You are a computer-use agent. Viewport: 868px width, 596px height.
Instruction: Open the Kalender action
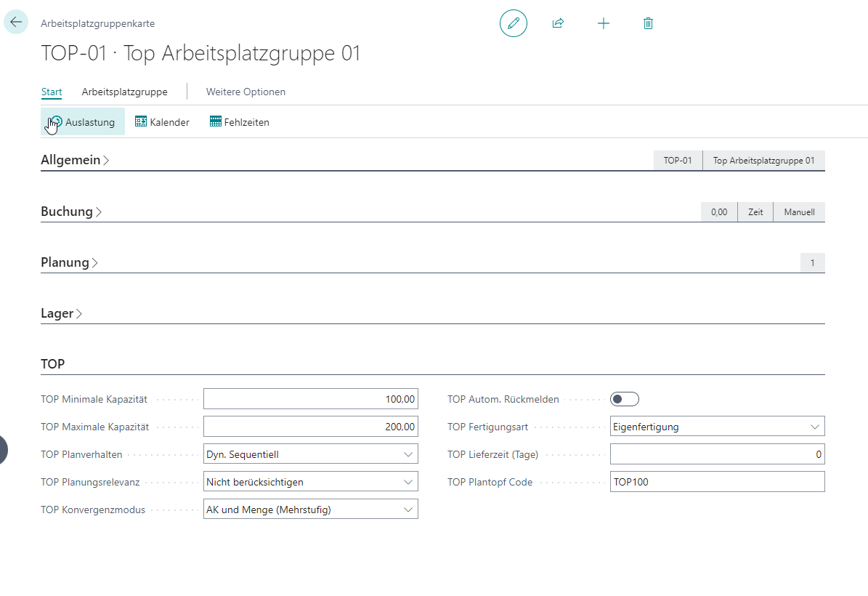click(163, 122)
